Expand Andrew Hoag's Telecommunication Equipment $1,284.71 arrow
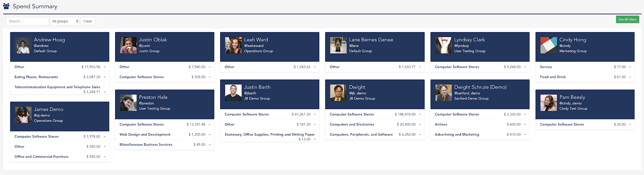644x175 pixels. 105,92
